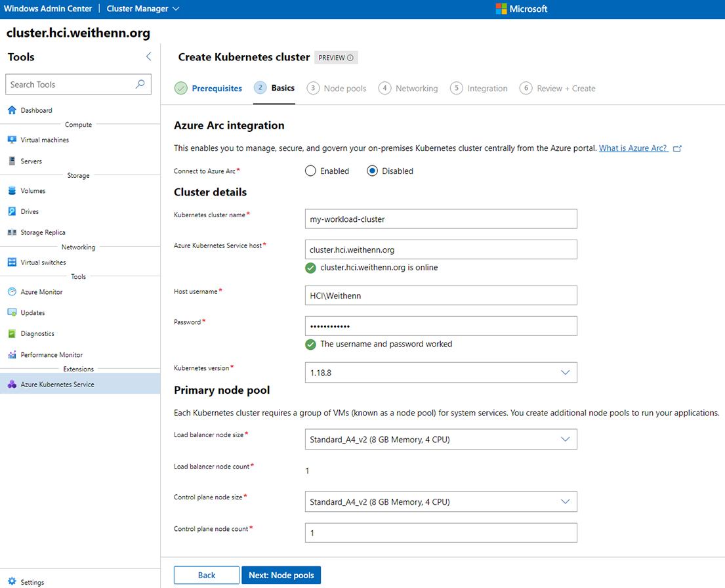Select the Disabled radio for Azure Arc

(x=372, y=171)
